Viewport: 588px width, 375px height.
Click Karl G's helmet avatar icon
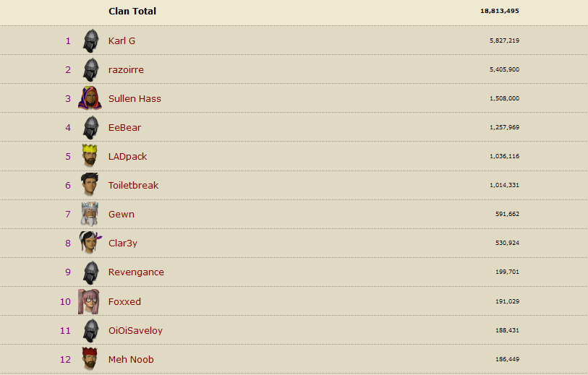[90, 41]
